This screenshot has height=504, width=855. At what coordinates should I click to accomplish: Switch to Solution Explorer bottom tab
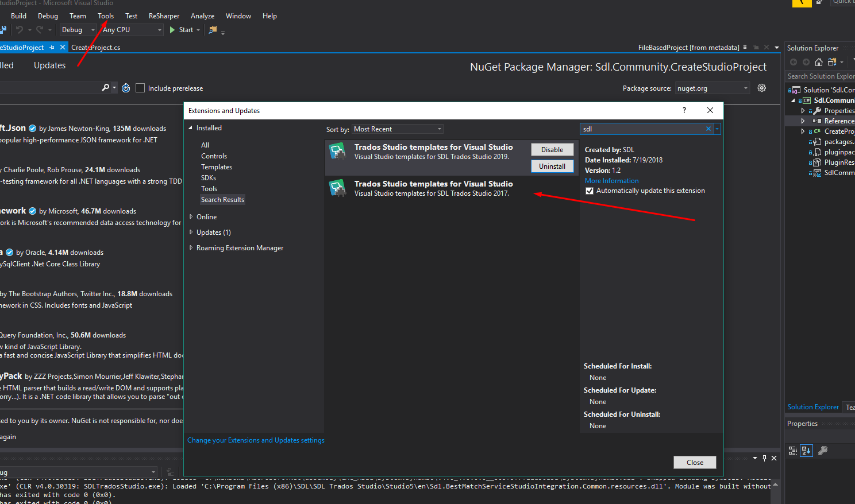click(812, 407)
